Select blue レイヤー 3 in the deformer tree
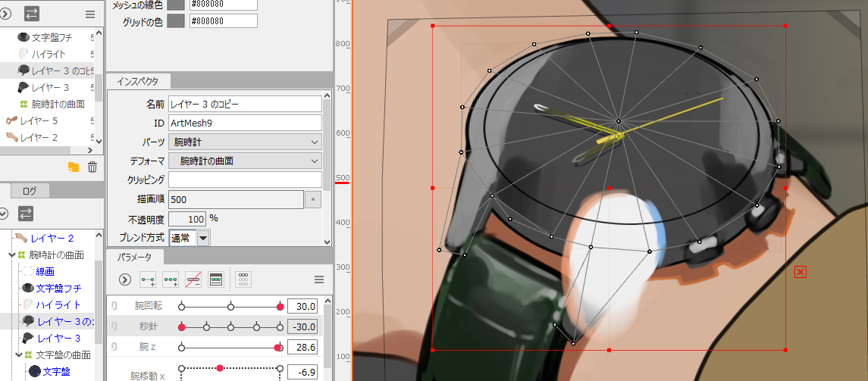 [58, 338]
